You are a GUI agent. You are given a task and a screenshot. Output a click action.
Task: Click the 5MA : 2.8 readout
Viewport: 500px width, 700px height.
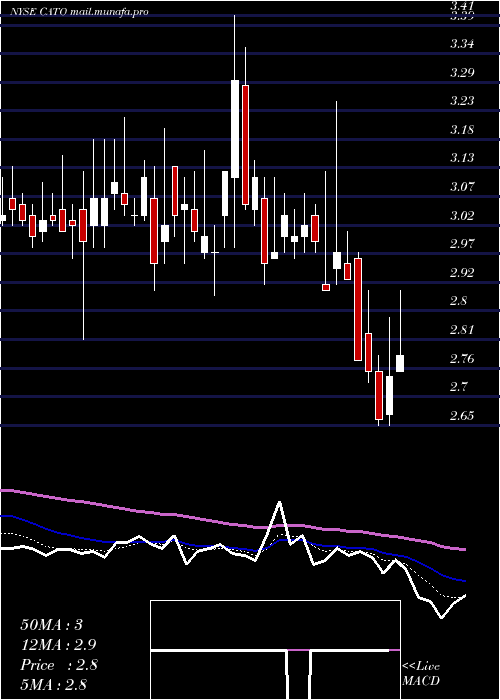[x=53, y=684]
